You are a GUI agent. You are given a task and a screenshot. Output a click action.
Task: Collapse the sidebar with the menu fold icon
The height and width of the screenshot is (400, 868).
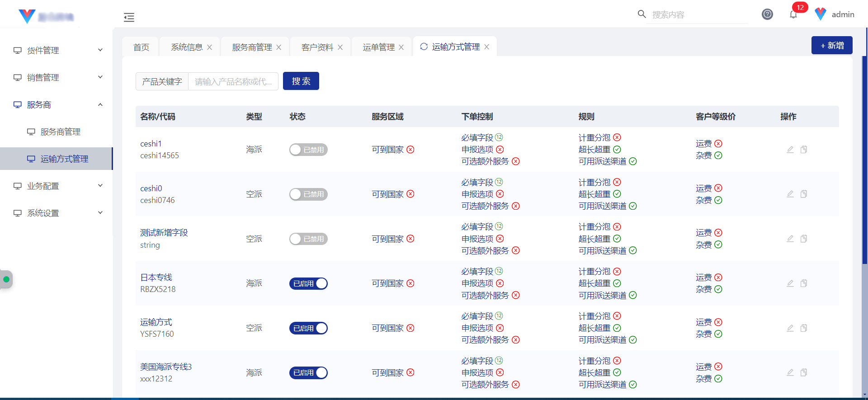click(129, 17)
